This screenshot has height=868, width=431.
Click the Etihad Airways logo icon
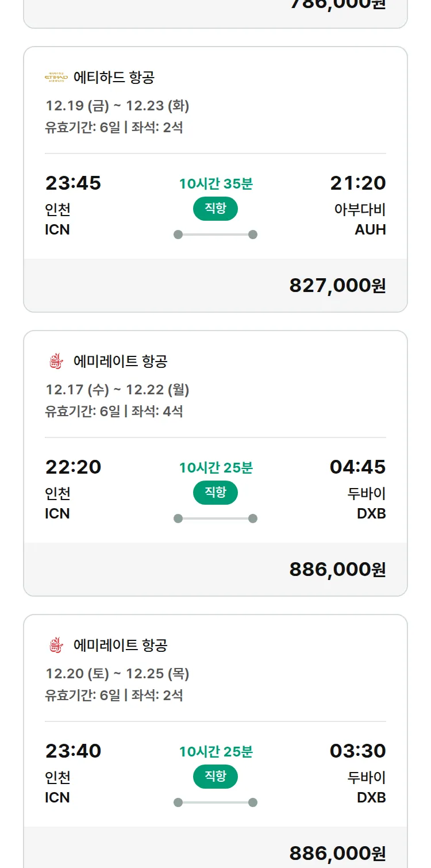click(56, 77)
